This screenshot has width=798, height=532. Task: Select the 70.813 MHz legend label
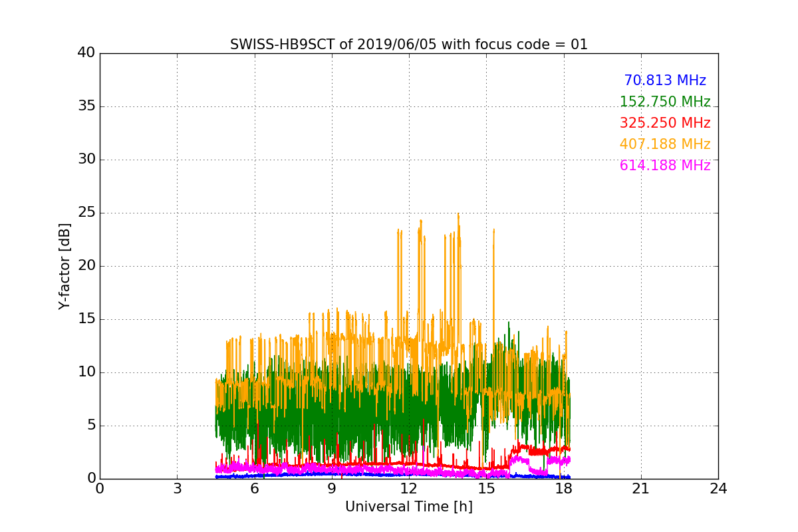[665, 80]
